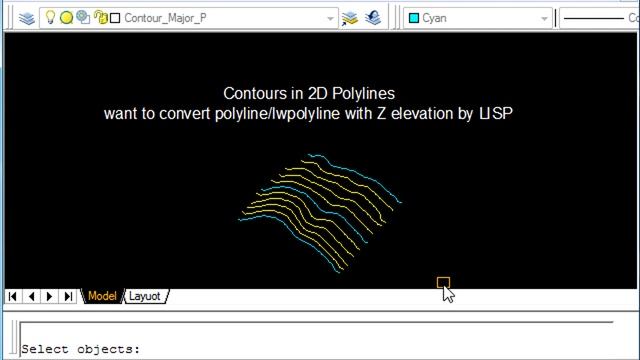
Task: Click the Select objects command line
Action: click(316, 349)
